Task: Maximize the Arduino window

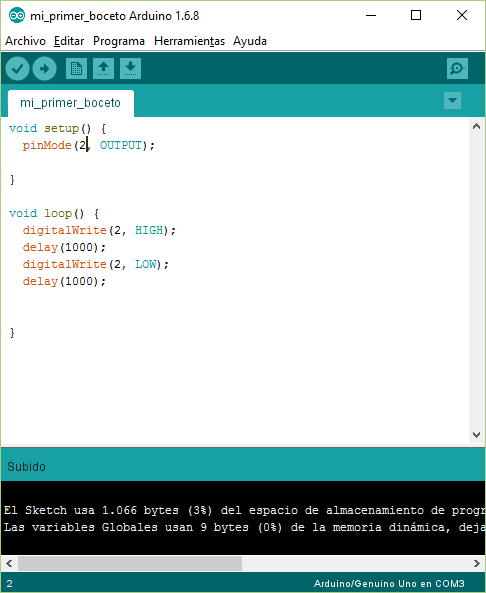Action: tap(416, 16)
